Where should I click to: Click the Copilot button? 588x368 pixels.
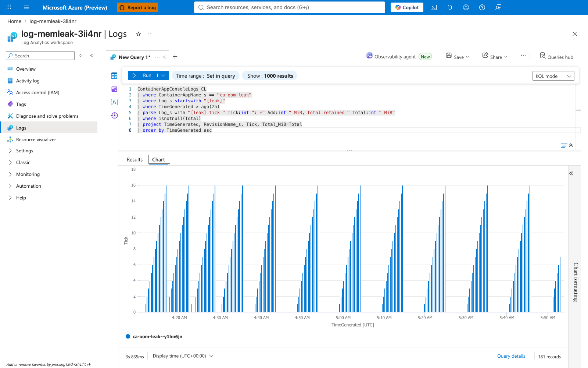(x=407, y=7)
